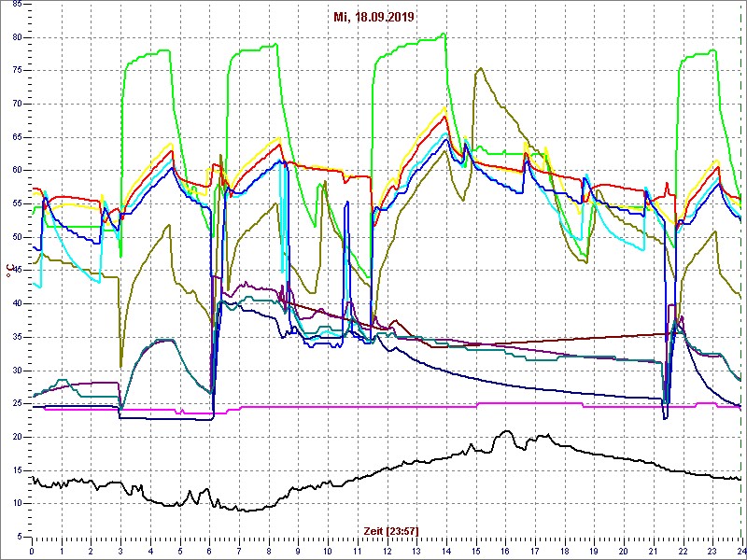
Task: Click the "35" temperature axis label
Action: coord(17,337)
